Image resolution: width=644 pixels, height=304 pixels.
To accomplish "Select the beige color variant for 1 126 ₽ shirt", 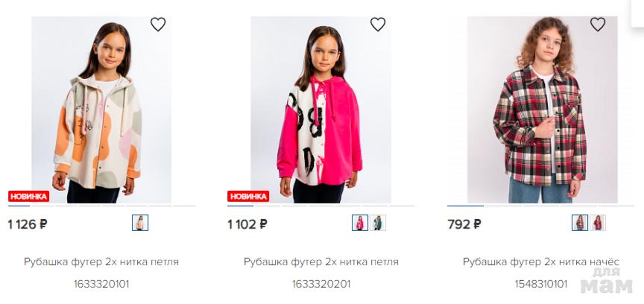I will click(140, 223).
